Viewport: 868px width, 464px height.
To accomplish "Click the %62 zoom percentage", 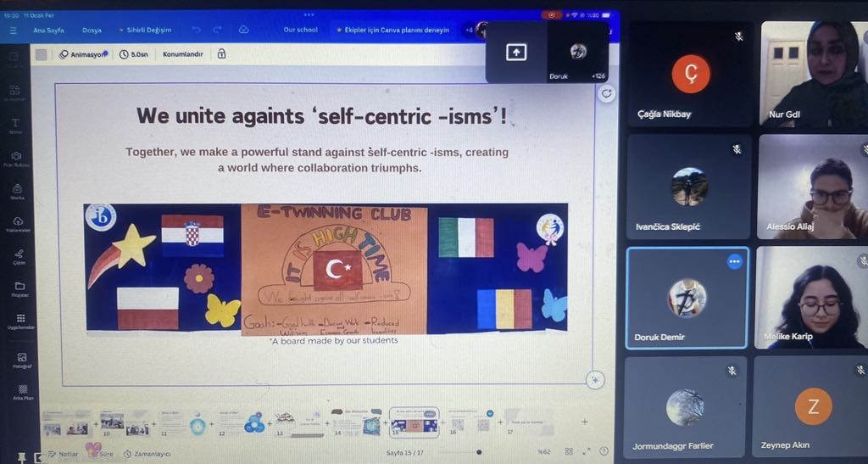I will pos(544,452).
